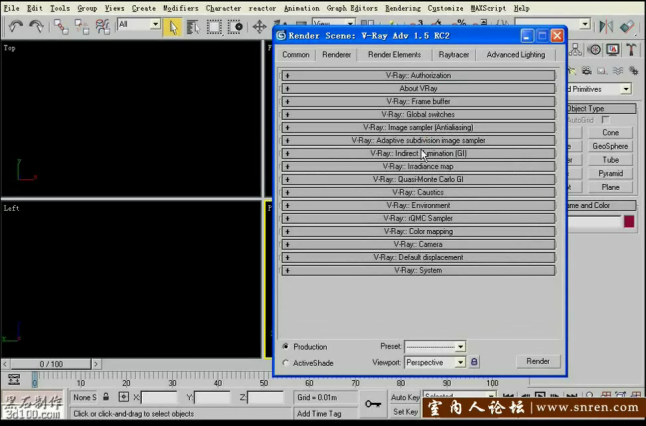Click the Bind to Space Warp icon

102,27
